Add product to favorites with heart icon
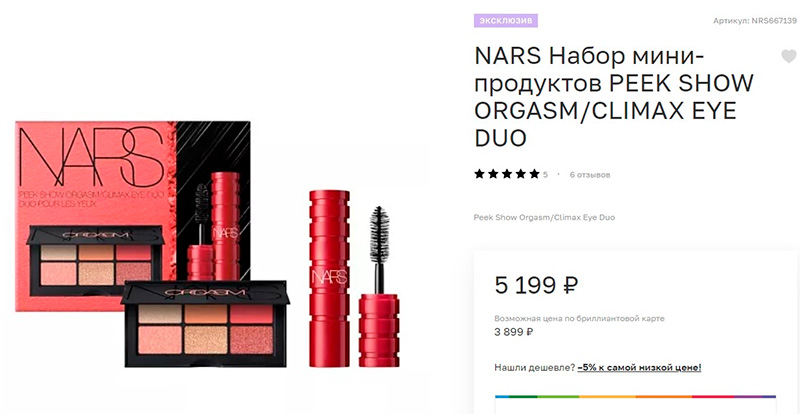Image resolution: width=800 pixels, height=414 pixels. click(x=789, y=56)
